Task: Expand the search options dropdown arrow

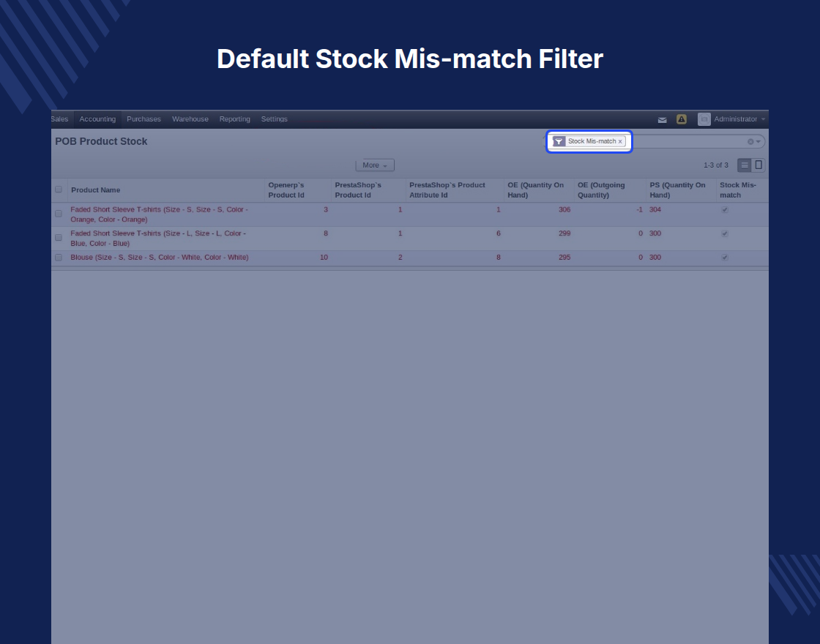Action: pyautogui.click(x=758, y=142)
